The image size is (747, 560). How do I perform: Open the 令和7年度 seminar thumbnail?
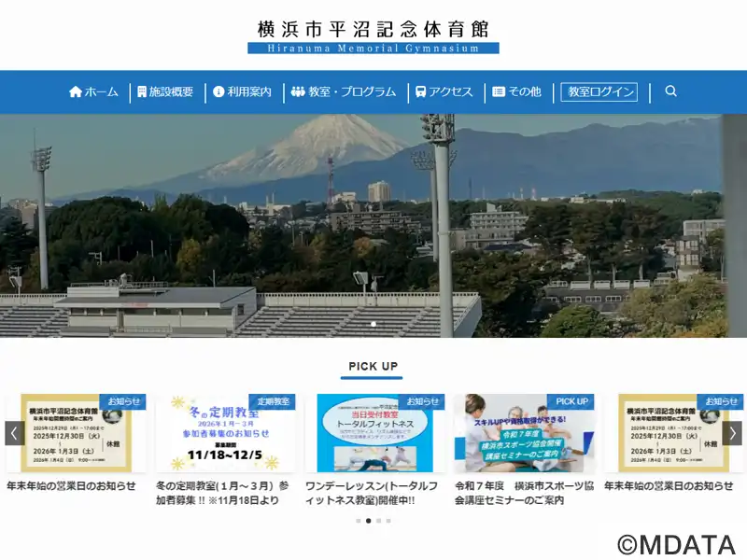point(523,433)
